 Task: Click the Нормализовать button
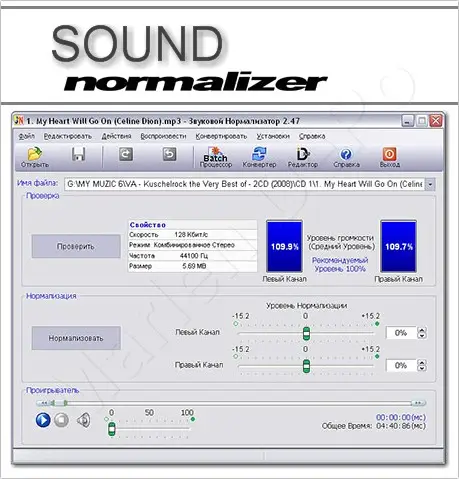(x=76, y=338)
